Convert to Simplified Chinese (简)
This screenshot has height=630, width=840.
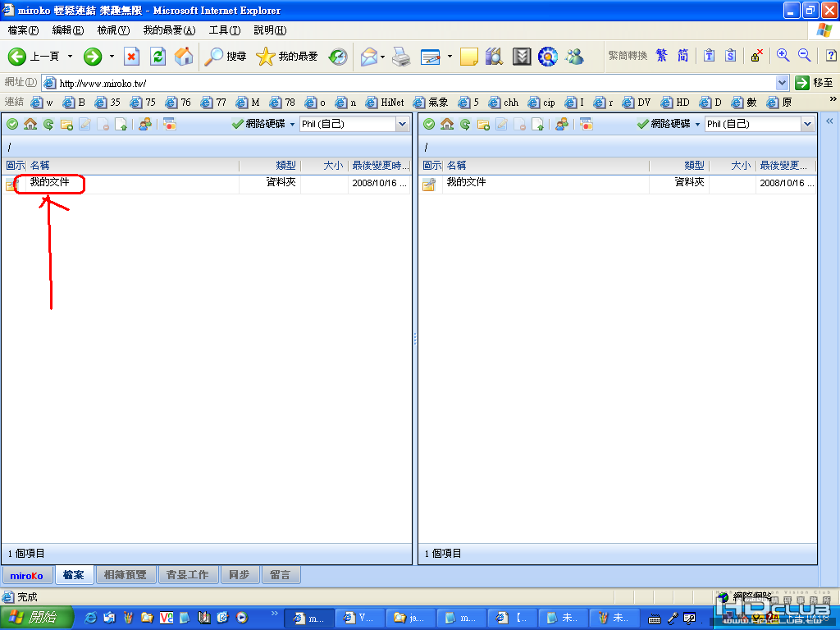pos(682,55)
